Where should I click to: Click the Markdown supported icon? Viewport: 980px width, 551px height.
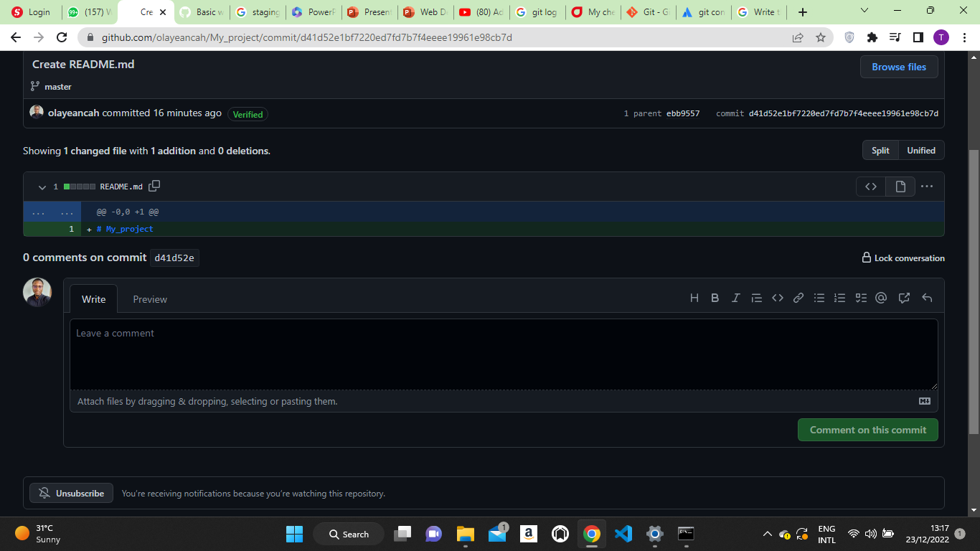pos(925,401)
